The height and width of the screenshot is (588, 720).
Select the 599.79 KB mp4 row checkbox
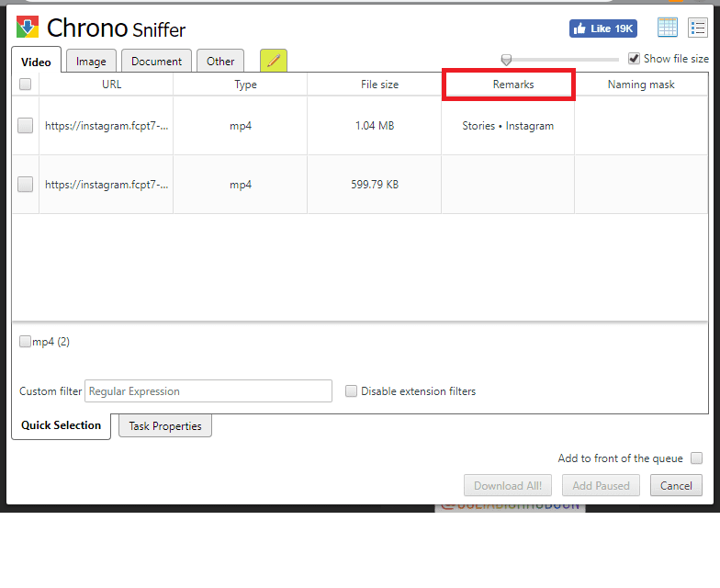(25, 185)
